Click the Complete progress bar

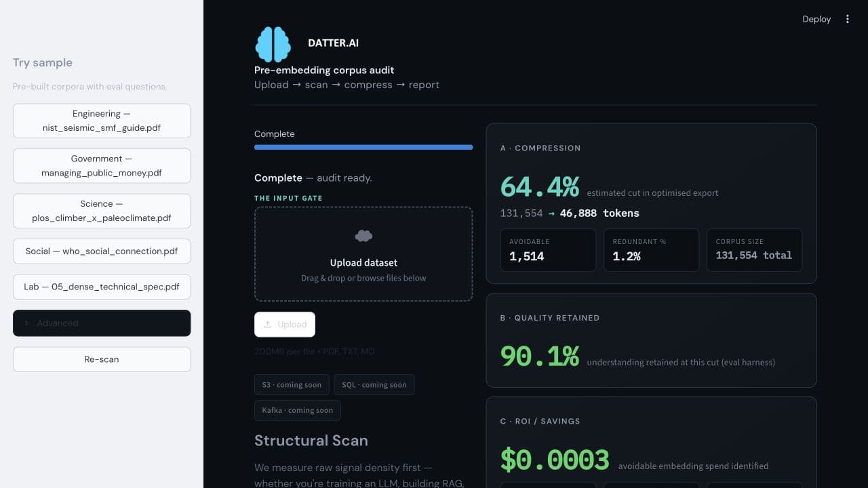click(x=363, y=147)
